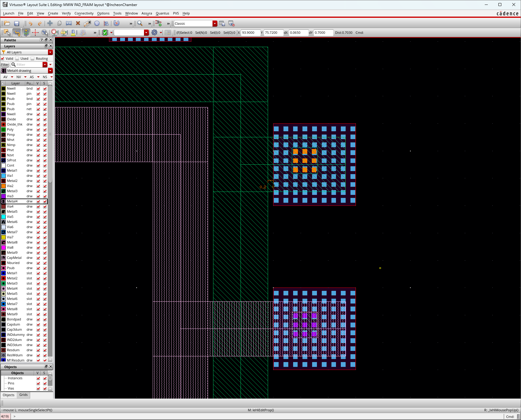Toggle the Used layers checkbox
This screenshot has width=521, height=420.
(17, 59)
